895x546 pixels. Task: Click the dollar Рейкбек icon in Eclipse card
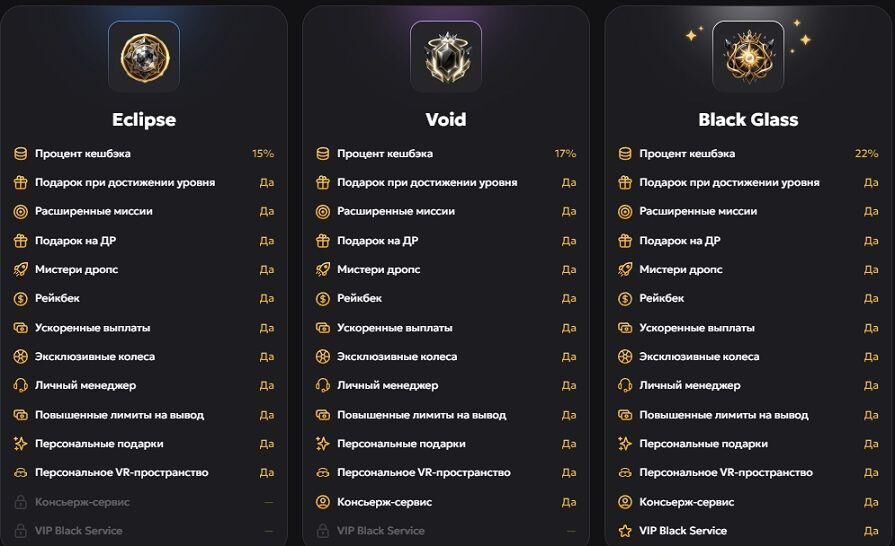(x=21, y=298)
